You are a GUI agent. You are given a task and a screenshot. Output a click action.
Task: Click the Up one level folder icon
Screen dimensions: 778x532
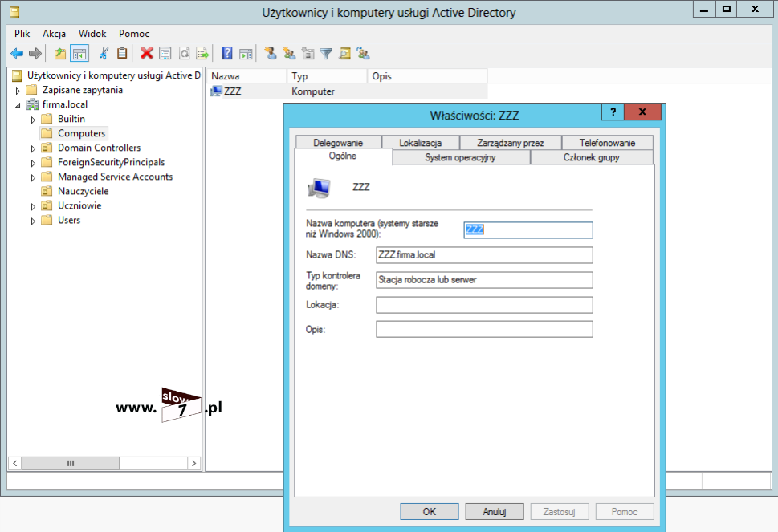pos(60,54)
